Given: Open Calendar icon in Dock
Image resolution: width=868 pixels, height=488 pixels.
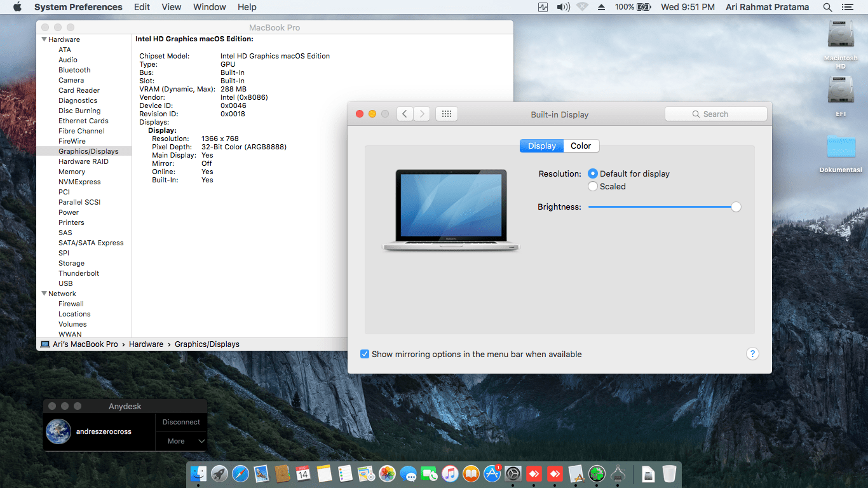Looking at the screenshot, I should [303, 473].
